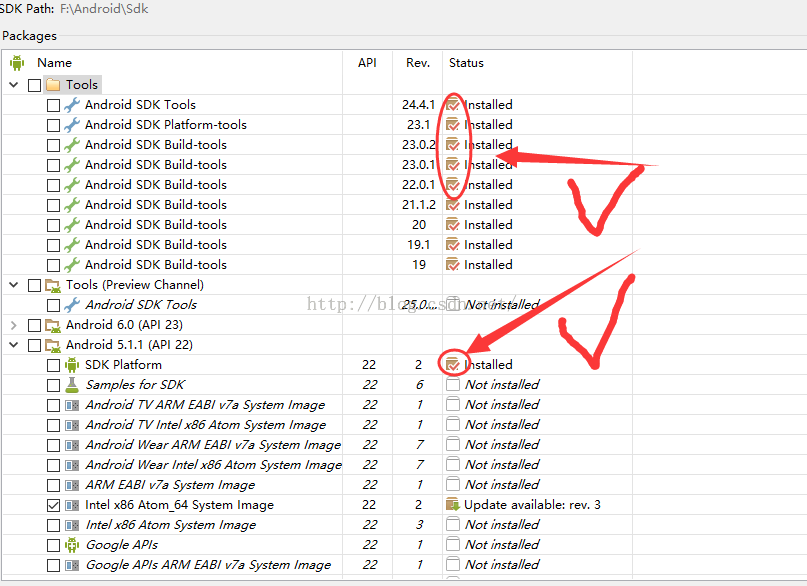This screenshot has width=807, height=586.
Task: Click Intel x86 Atom_64 System Image icon
Action: coord(72,505)
